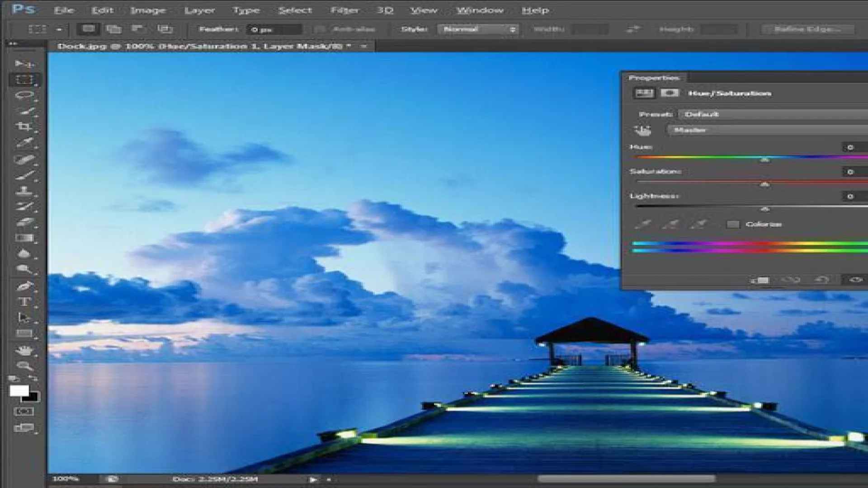Expand the Master channel dropdown
The width and height of the screenshot is (868, 488).
point(769,130)
